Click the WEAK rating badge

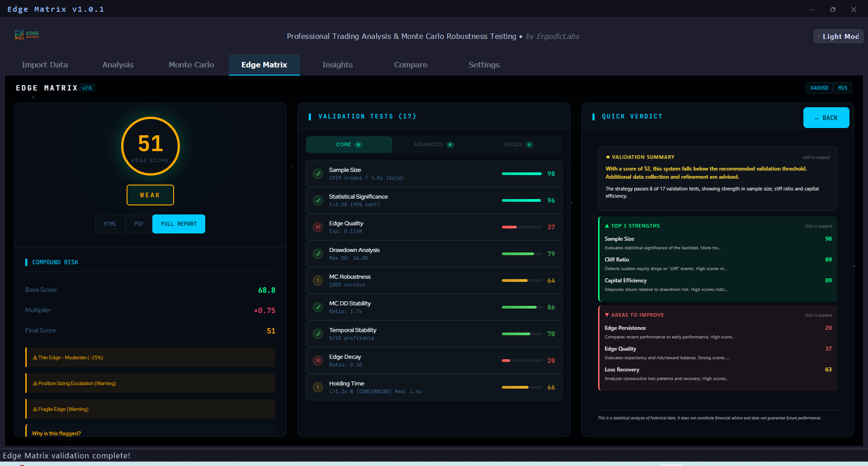pos(150,195)
